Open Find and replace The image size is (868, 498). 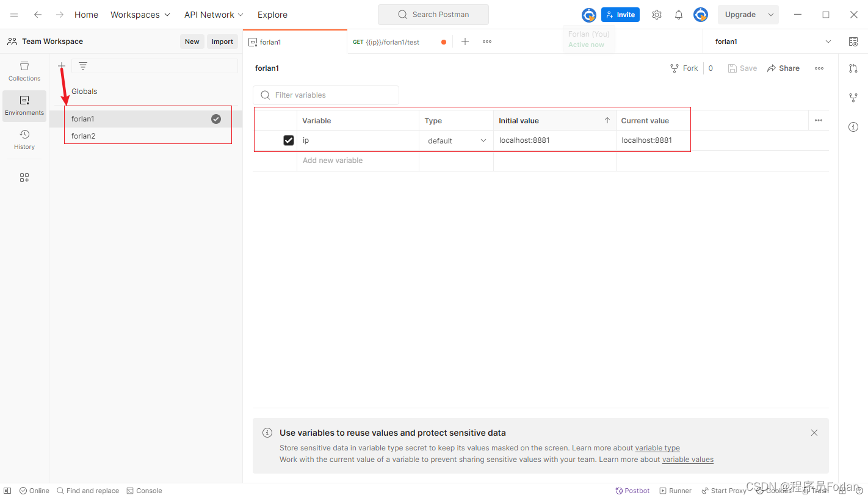click(88, 491)
